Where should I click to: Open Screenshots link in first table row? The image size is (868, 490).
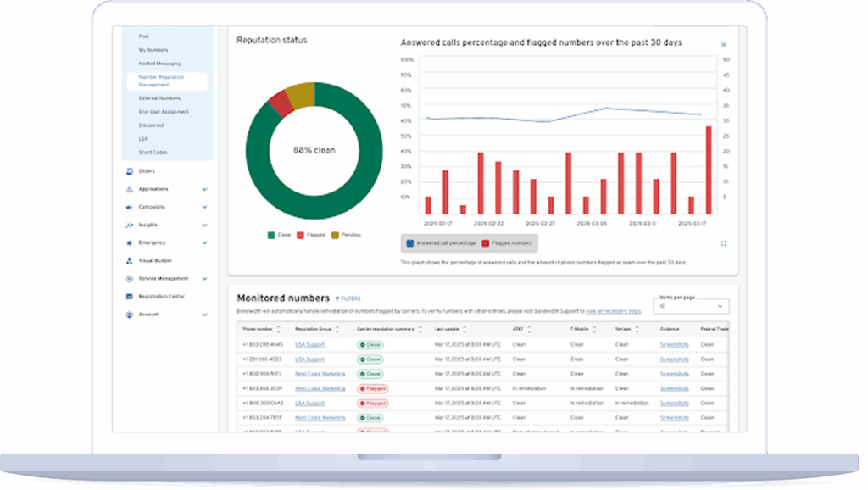coord(675,345)
